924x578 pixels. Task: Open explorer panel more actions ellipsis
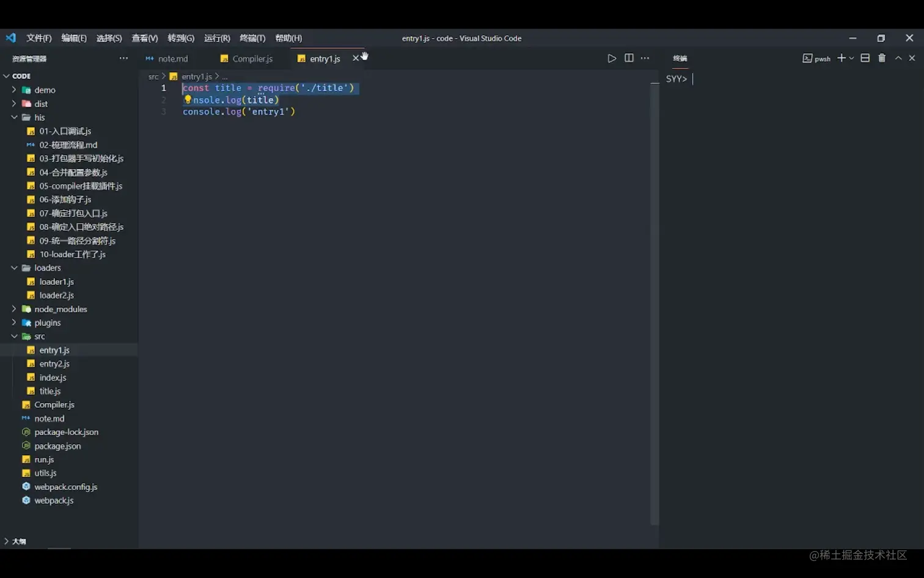coord(123,58)
